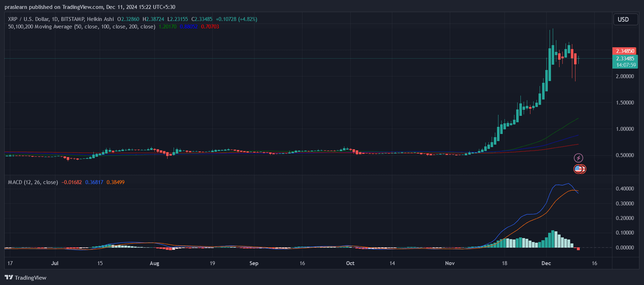Click the praslearn published on TradingView.com header
Image resolution: width=644 pixels, height=285 pixels.
tap(90, 7)
